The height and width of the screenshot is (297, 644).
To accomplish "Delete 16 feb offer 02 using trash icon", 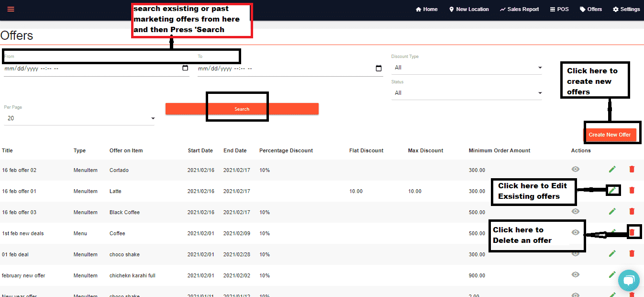I will [x=632, y=169].
